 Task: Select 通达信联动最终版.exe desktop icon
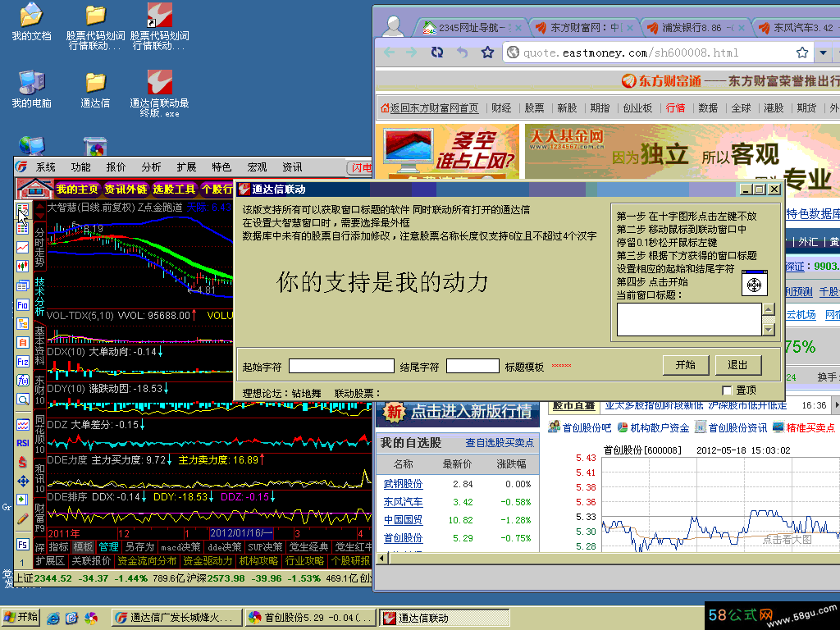click(159, 94)
